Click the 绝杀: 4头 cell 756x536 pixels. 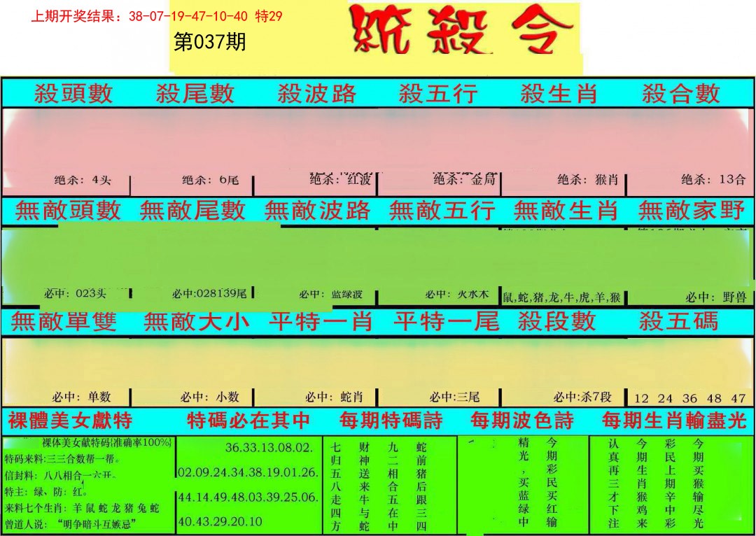[83, 180]
